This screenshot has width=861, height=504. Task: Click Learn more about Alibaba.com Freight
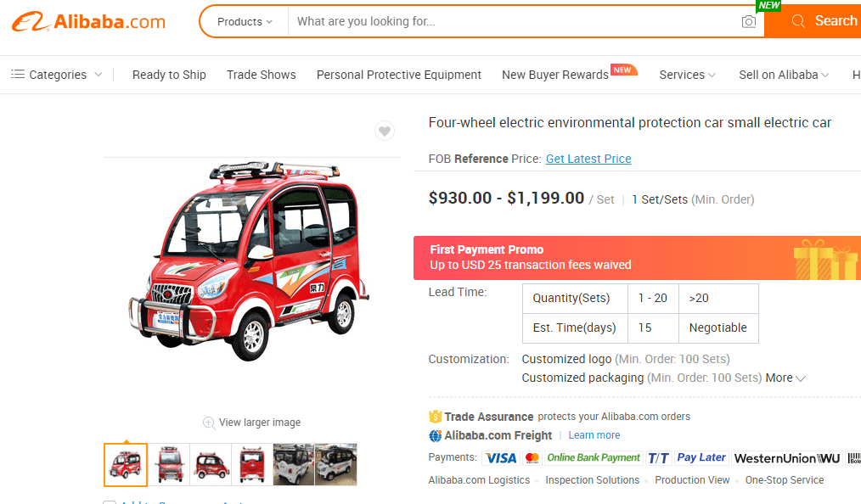coord(594,435)
